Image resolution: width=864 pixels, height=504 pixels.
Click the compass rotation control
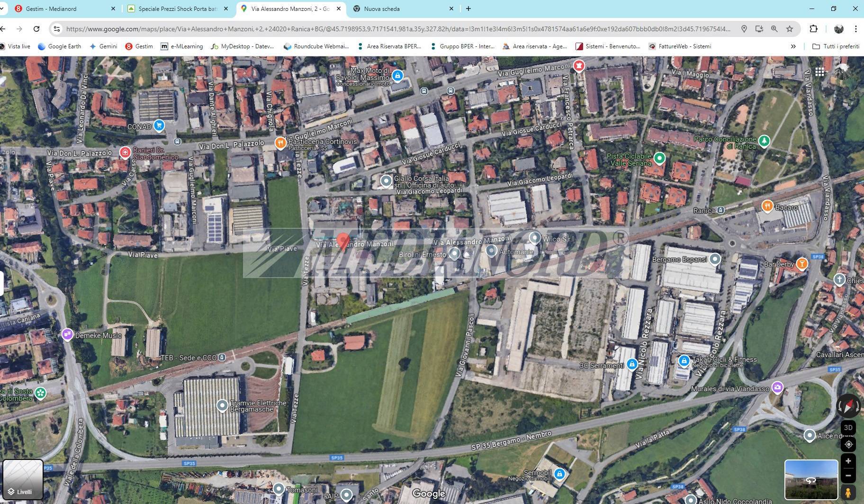(x=848, y=406)
